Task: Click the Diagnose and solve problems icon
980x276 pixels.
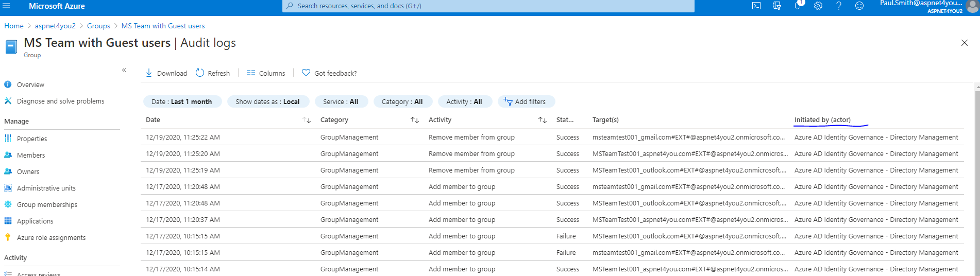Action: (8, 101)
